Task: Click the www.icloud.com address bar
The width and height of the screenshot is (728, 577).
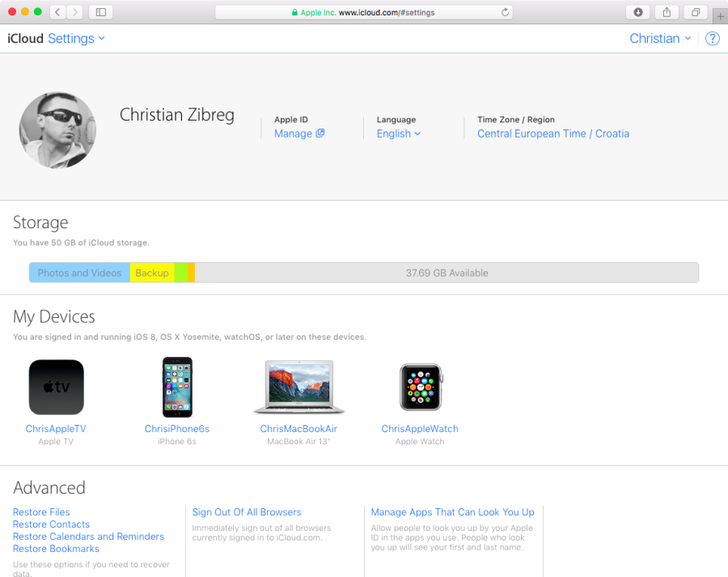Action: click(x=364, y=11)
